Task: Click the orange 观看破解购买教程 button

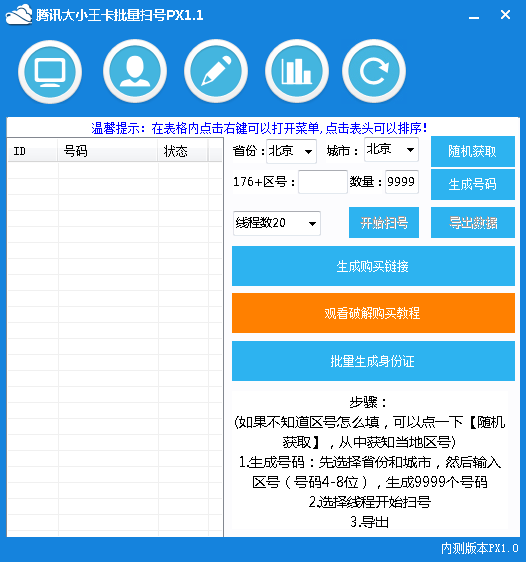Action: tap(373, 313)
